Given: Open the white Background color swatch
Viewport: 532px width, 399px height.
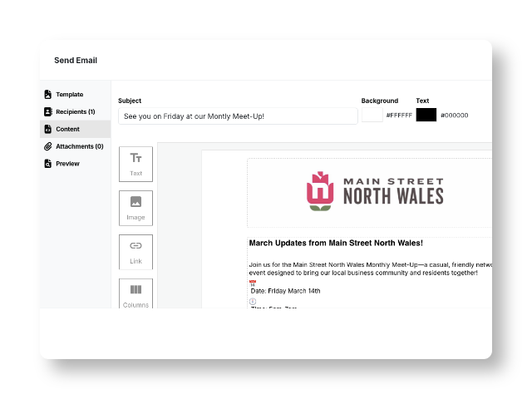Looking at the screenshot, I should tap(372, 115).
